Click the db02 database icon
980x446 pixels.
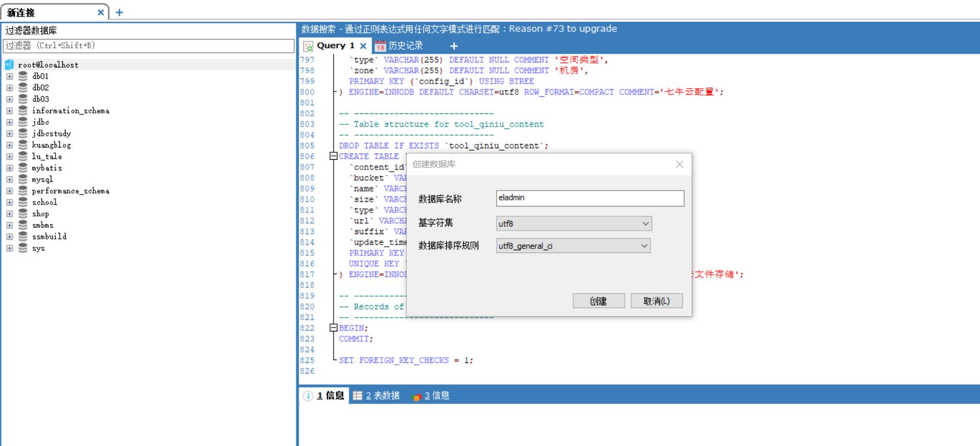(23, 88)
